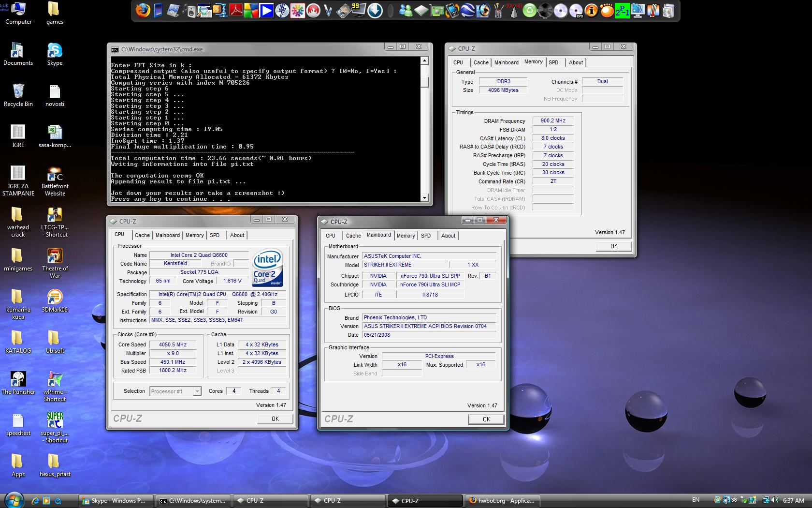The height and width of the screenshot is (508, 812).
Task: Switch to hwbot.org Firefox taskbar button
Action: (x=503, y=501)
